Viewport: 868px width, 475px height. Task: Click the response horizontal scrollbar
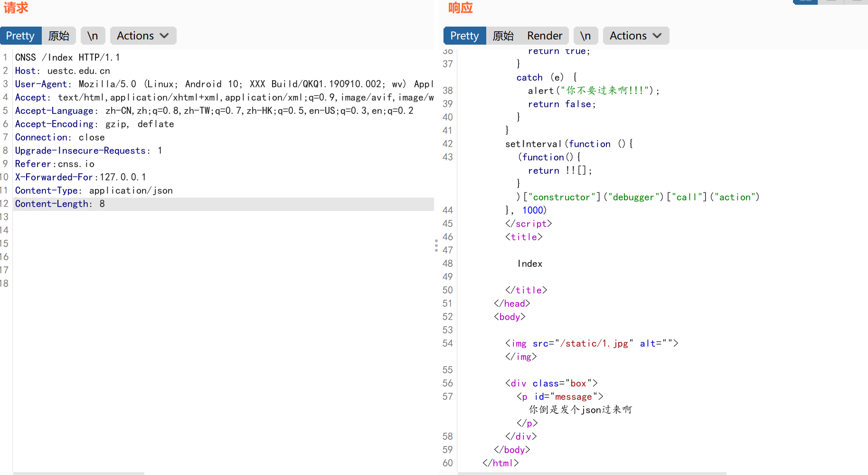592,473
